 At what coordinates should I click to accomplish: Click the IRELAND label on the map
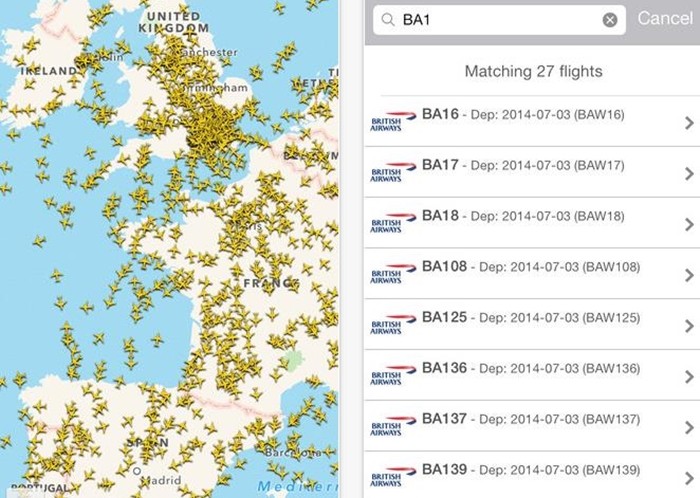click(49, 71)
